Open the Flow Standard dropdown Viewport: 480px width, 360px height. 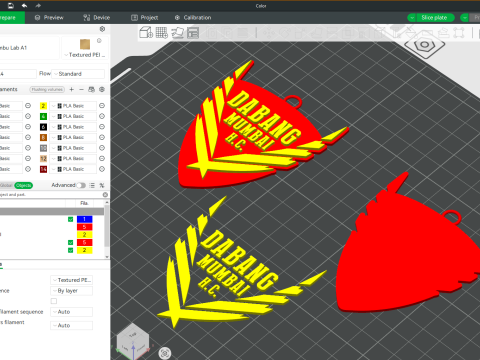78,74
